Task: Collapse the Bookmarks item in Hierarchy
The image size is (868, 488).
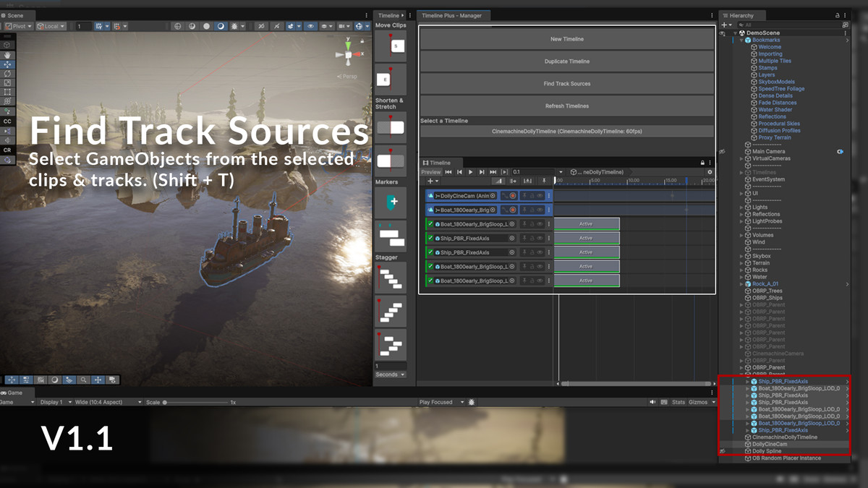Action: (741, 40)
